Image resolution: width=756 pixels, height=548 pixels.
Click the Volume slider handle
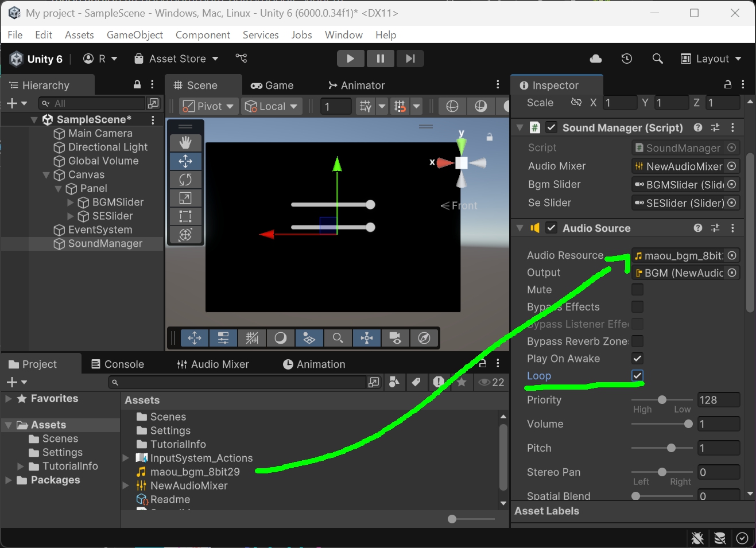click(688, 424)
